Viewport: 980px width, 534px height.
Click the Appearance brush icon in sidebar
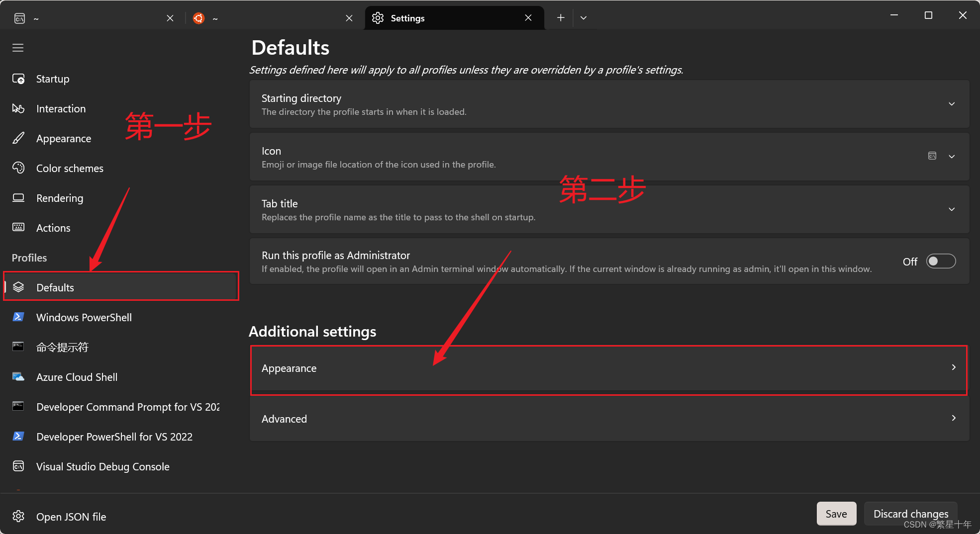click(18, 138)
